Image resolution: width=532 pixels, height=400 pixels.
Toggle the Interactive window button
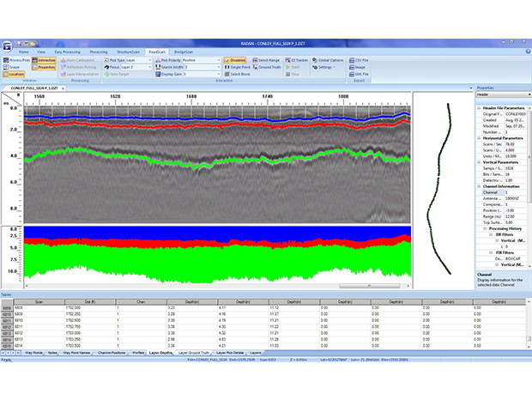point(44,60)
